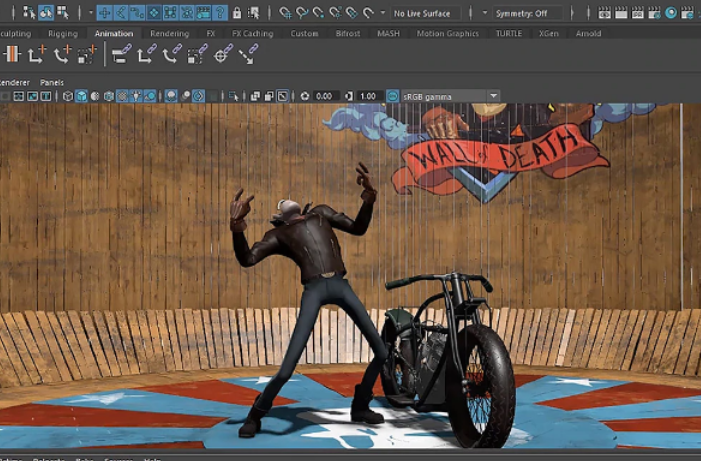The image size is (701, 461).
Task: Click the gamma value field showing 1.00
Action: 367,96
